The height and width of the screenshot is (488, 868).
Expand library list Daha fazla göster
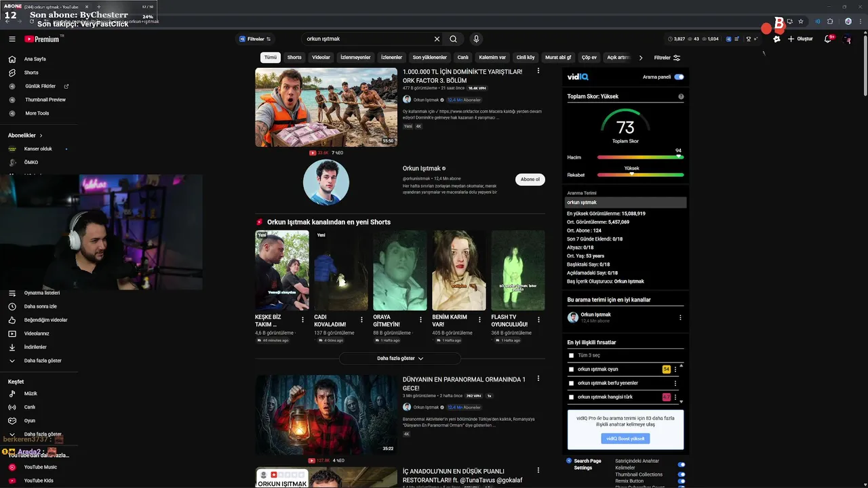tap(42, 361)
